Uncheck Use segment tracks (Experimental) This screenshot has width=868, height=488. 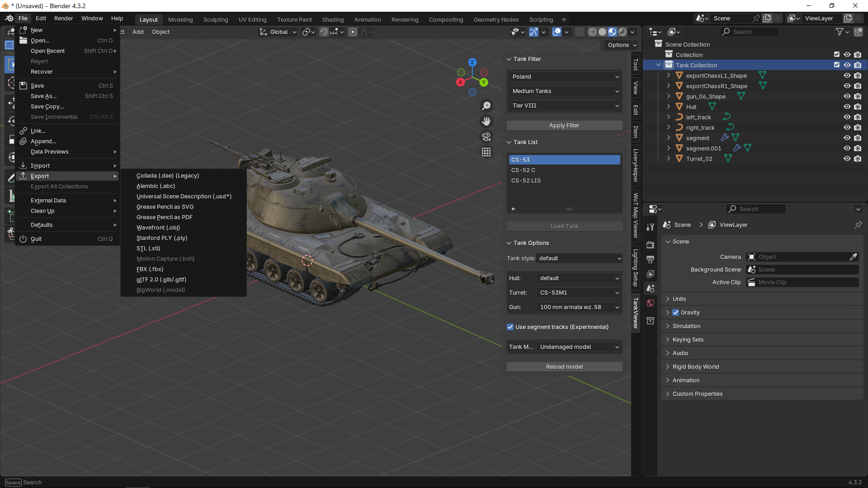(x=510, y=327)
